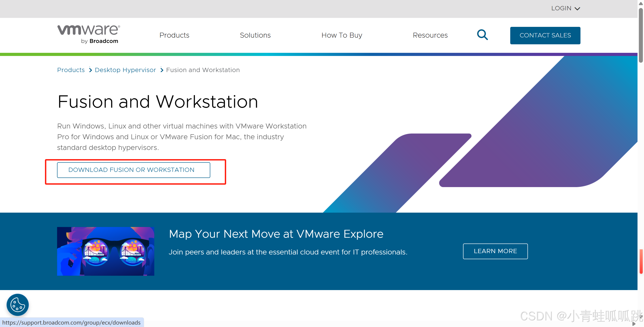This screenshot has width=644, height=327.
Task: Open the cookie preferences icon
Action: coord(17,305)
